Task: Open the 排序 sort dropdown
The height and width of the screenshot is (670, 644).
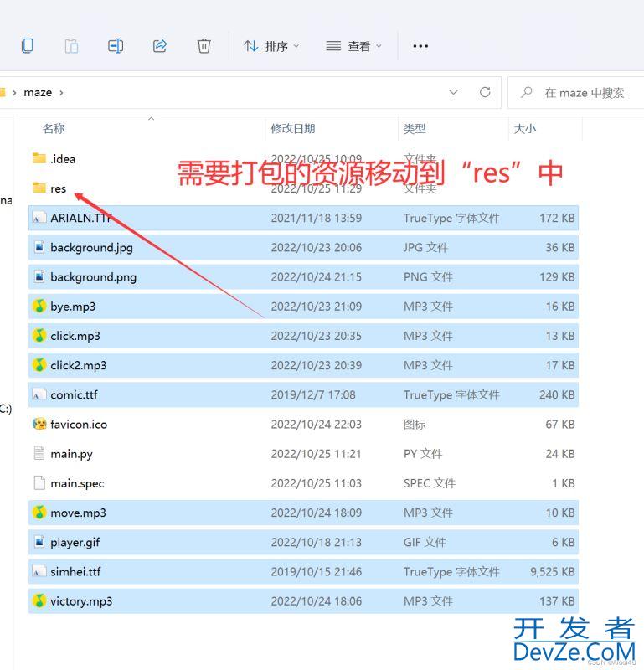Action: (271, 46)
